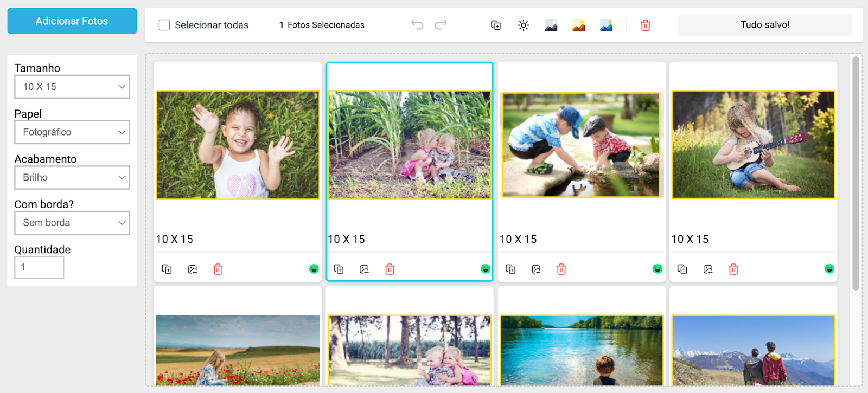Duplicate the ukulele girl photo card
This screenshot has width=868, height=393.
click(x=682, y=269)
